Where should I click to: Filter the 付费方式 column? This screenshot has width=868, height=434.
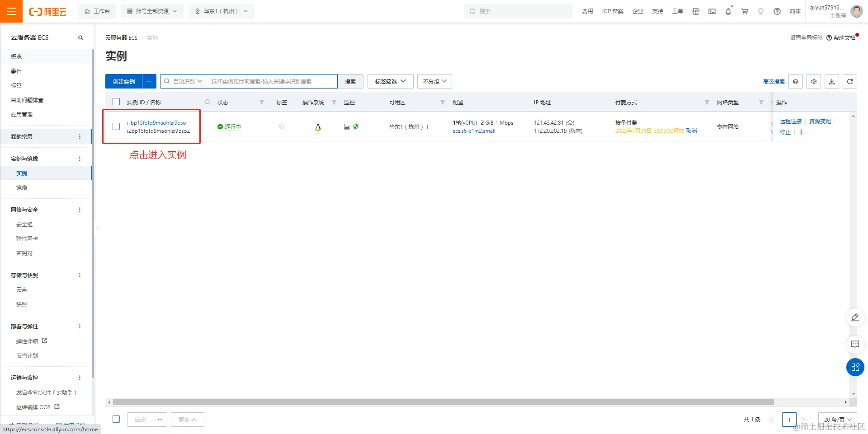pyautogui.click(x=707, y=103)
